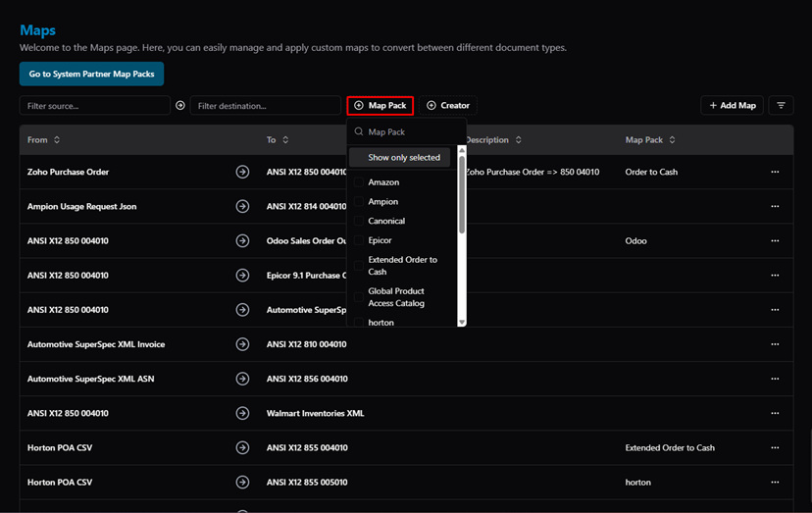
Task: Select the Walmart Inventories XML cell
Action: [315, 413]
